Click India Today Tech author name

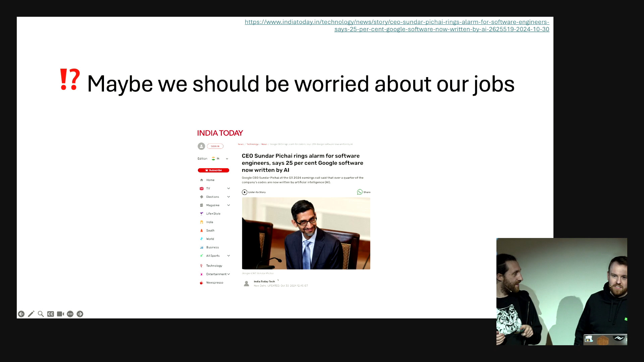(264, 282)
